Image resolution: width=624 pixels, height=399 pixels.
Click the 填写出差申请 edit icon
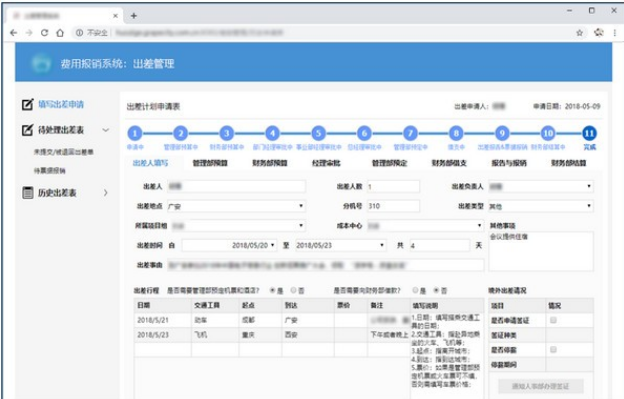[x=27, y=104]
